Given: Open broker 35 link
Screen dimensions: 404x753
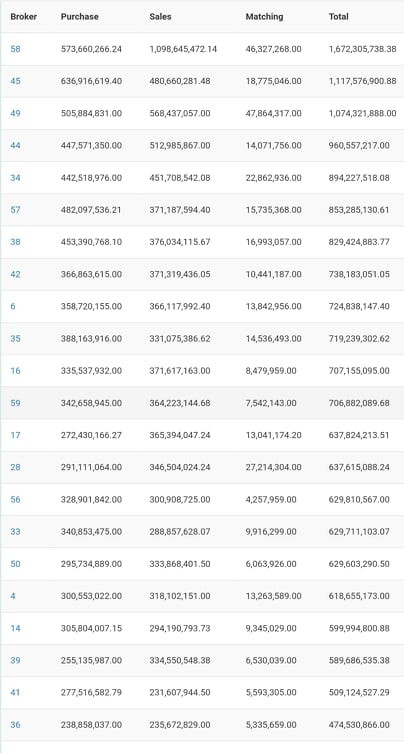Looking at the screenshot, I should 15,339.
